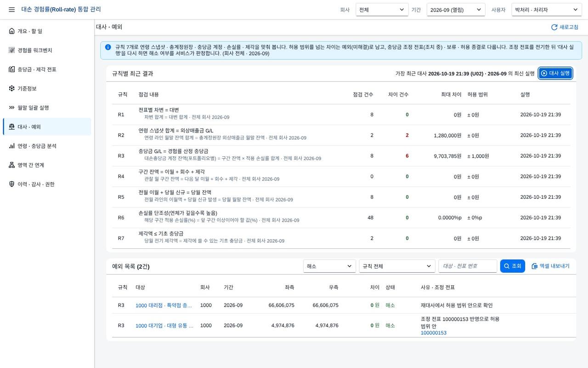Focus the 대상 · 전표 번호 search field
Image resolution: width=588 pixels, height=368 pixels.
(x=468, y=266)
